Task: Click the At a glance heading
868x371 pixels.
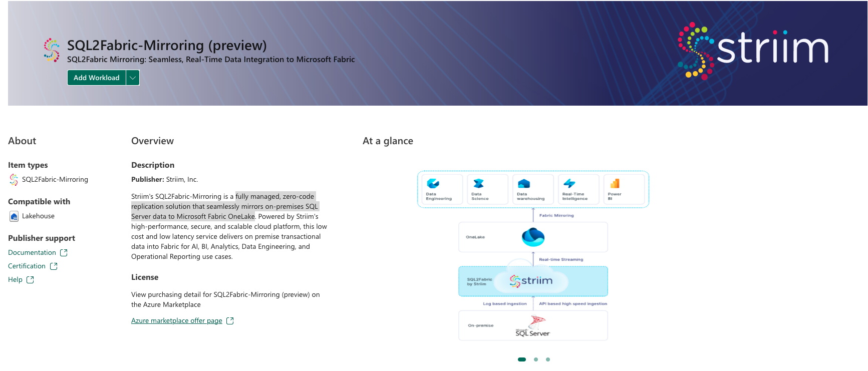Action: pos(388,141)
